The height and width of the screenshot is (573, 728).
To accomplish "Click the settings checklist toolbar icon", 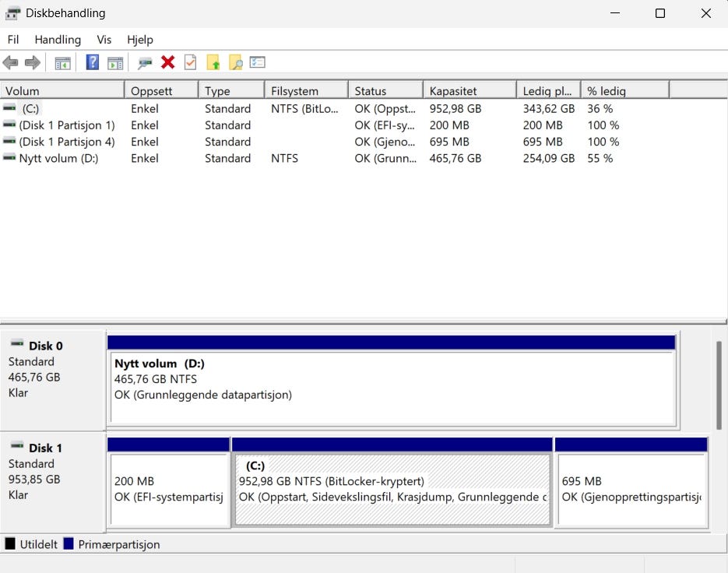I will [x=258, y=63].
